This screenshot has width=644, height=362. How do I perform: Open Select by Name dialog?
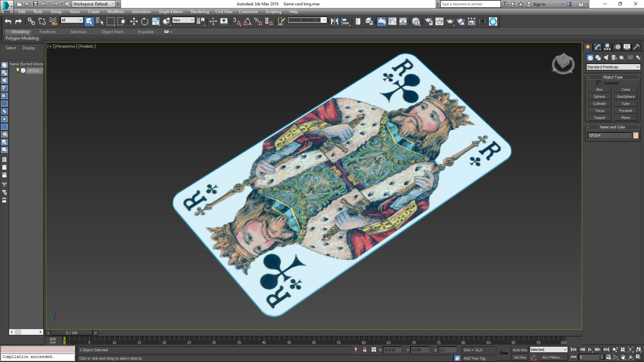pos(100,21)
